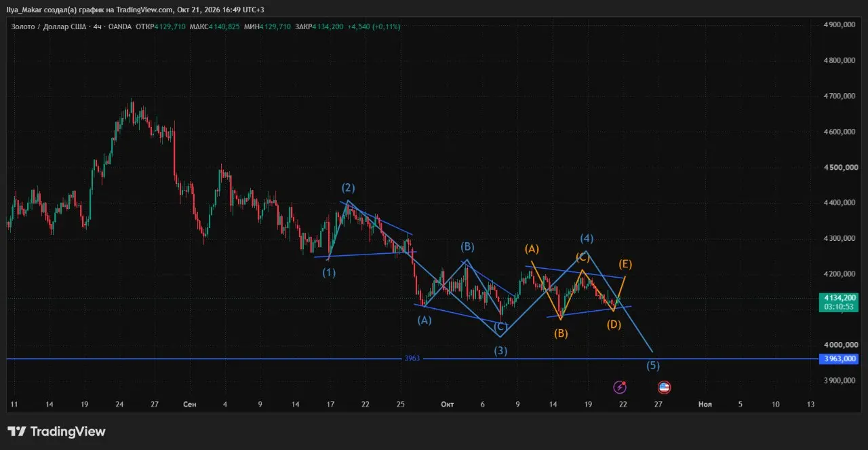Select wave label (3)
The height and width of the screenshot is (450, 868).
tap(500, 351)
